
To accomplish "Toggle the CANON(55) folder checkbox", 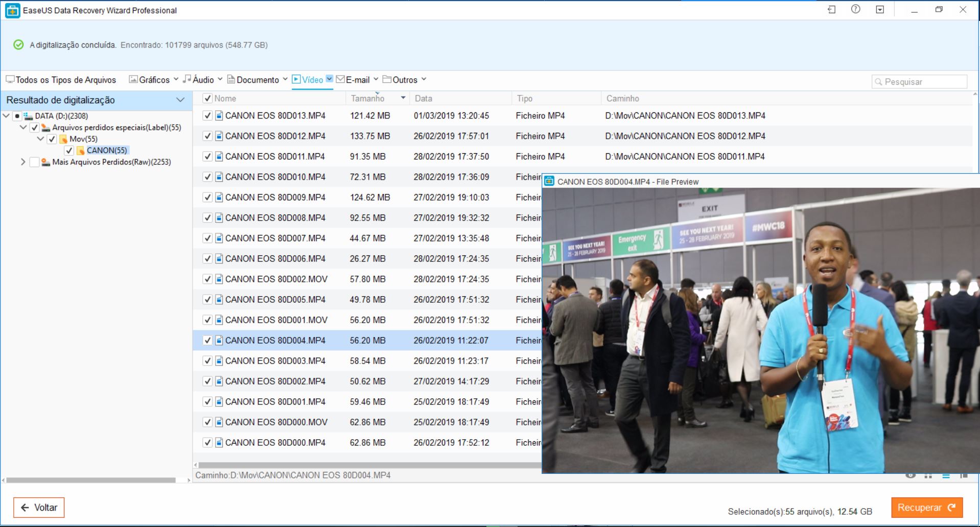I will point(69,150).
